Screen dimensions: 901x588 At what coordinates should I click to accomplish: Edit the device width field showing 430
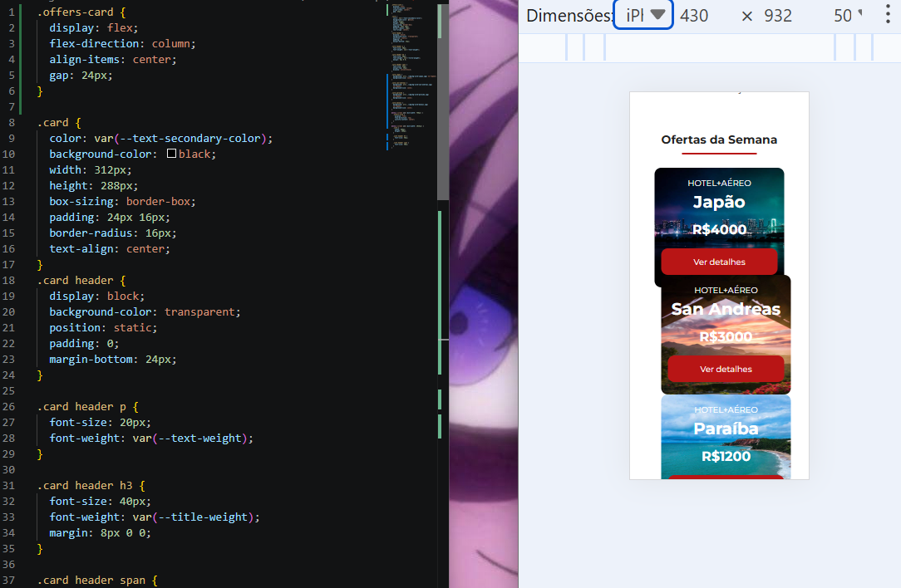pyautogui.click(x=694, y=16)
